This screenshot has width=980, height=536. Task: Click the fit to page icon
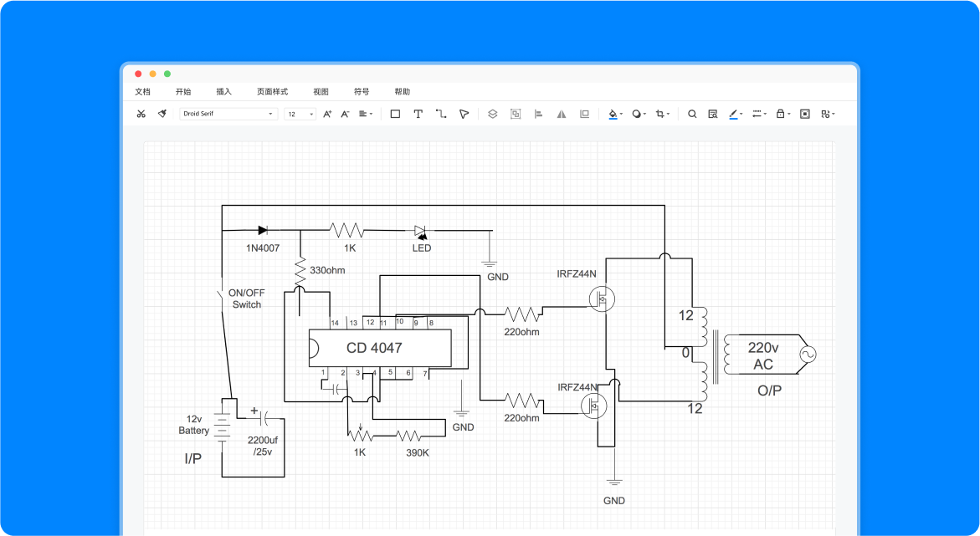click(x=805, y=114)
